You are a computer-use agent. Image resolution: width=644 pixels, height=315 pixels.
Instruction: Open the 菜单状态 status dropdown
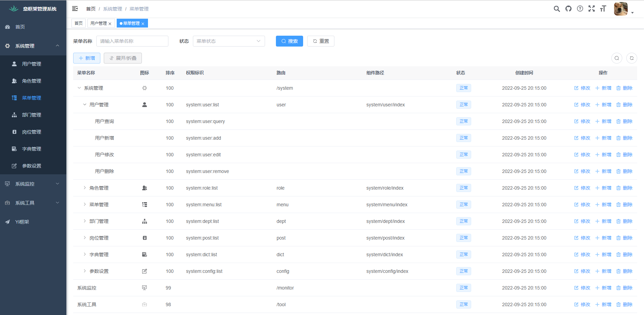click(229, 41)
